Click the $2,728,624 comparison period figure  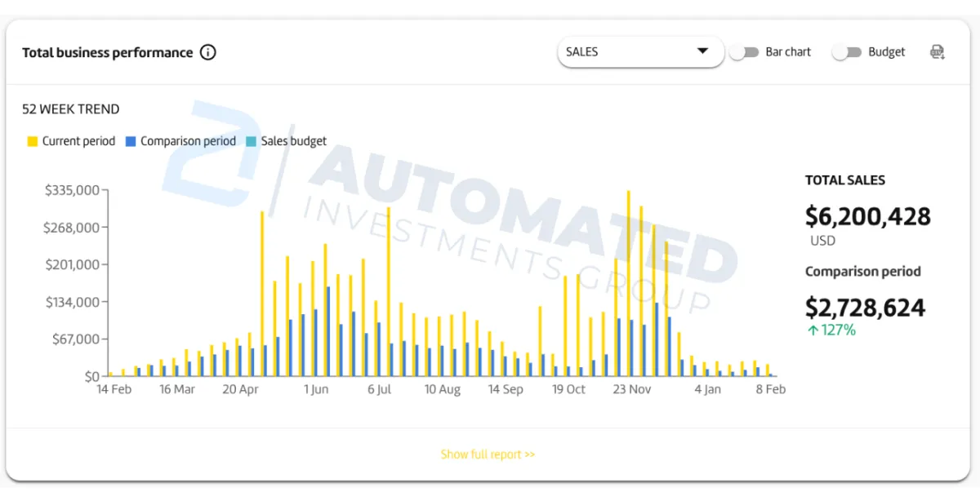[x=866, y=308]
